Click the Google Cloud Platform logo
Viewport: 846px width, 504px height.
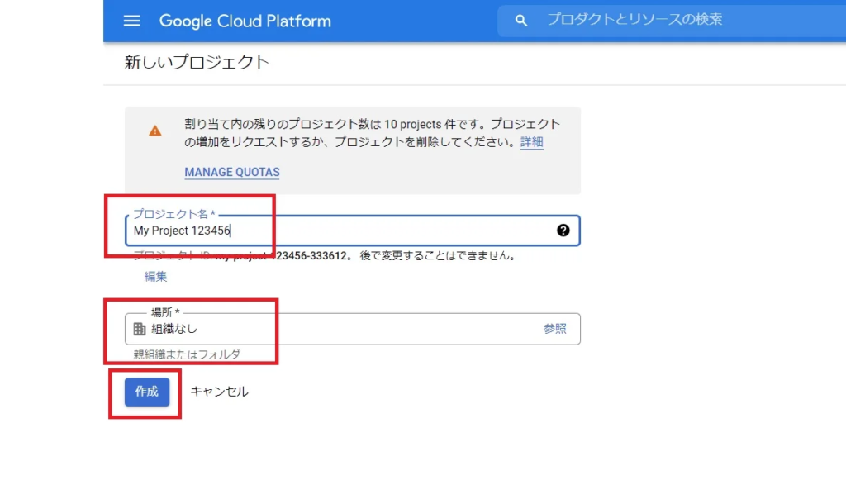point(245,21)
